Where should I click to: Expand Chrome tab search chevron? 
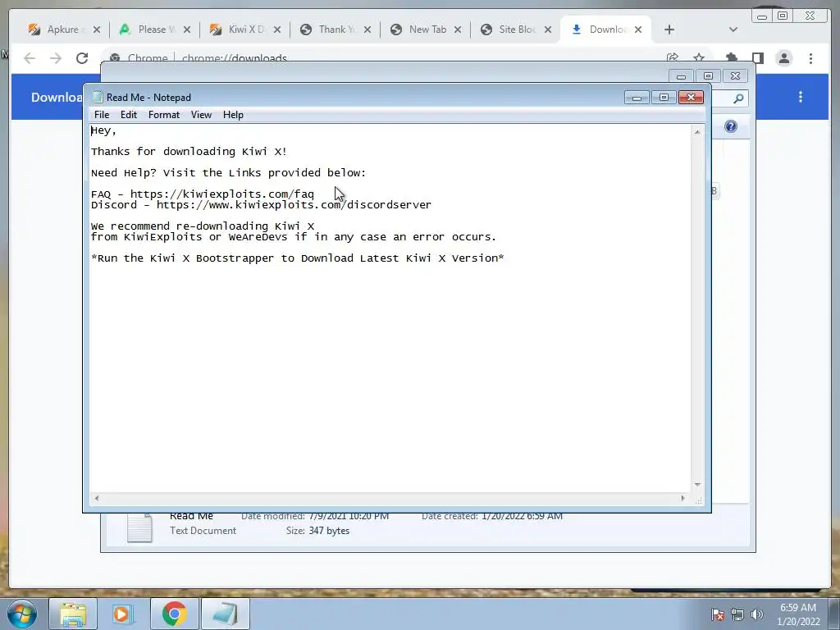coord(733,30)
